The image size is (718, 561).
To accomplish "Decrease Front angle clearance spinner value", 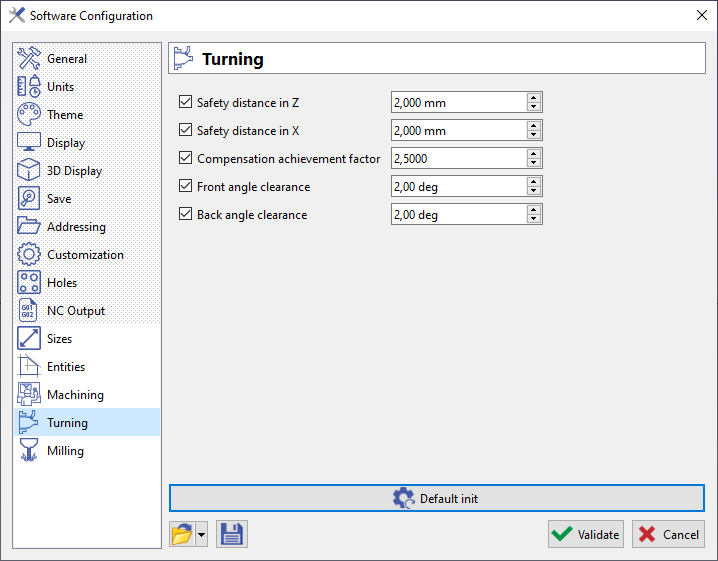I will (534, 191).
